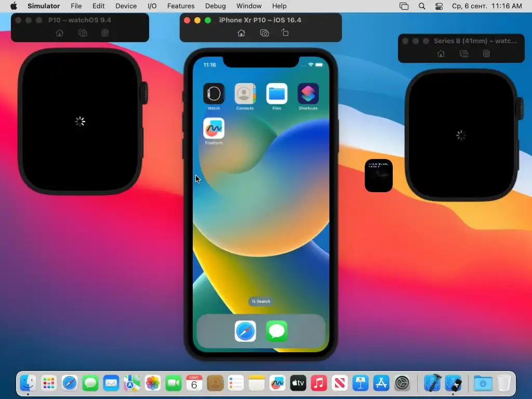Open the Freeform app on iPhone home screen
Screen dimensions: 532x399
pyautogui.click(x=214, y=128)
